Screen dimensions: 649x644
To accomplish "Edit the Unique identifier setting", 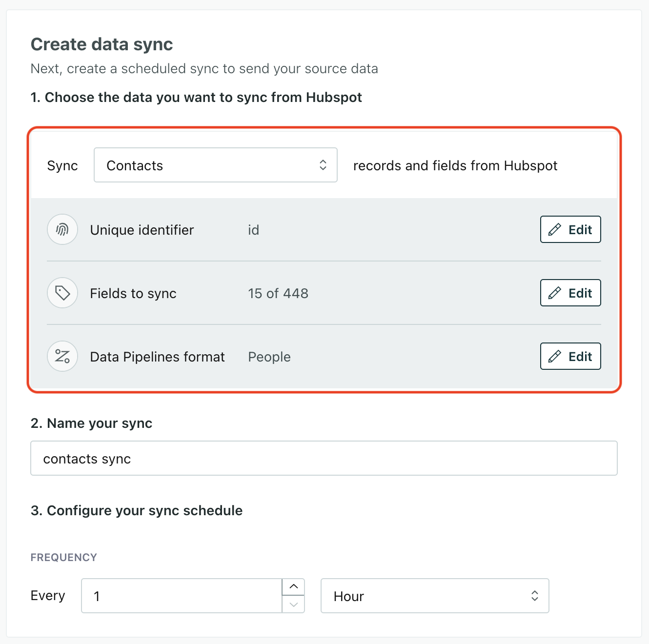I will [570, 229].
